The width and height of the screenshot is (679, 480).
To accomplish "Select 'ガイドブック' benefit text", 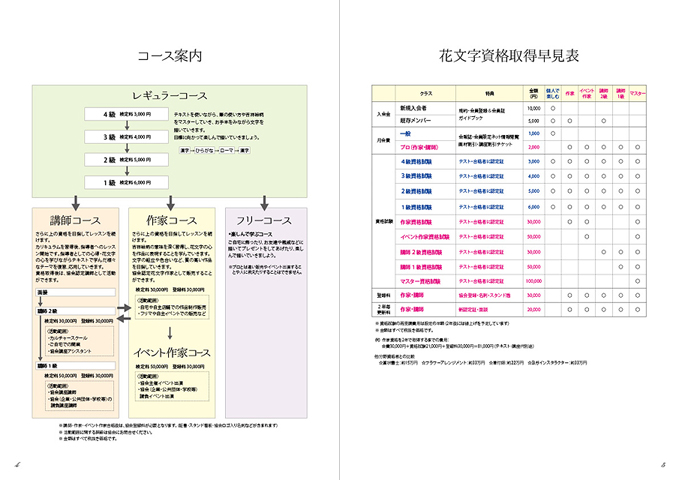I will 471,118.
